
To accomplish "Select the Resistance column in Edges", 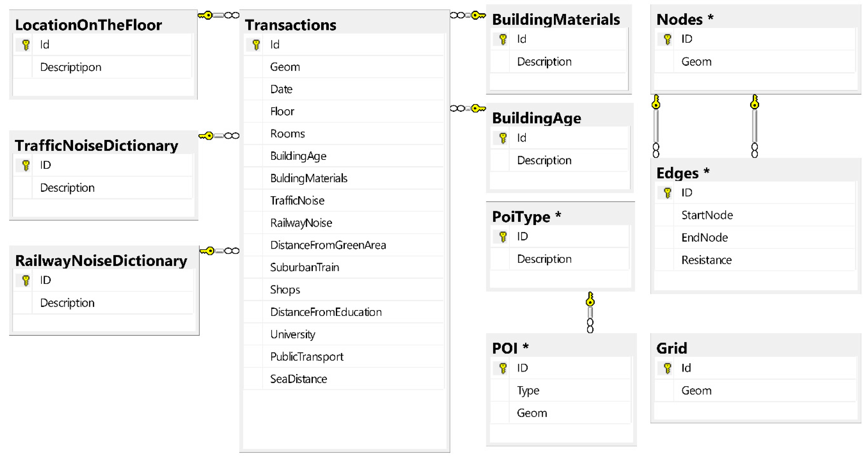I will point(706,260).
